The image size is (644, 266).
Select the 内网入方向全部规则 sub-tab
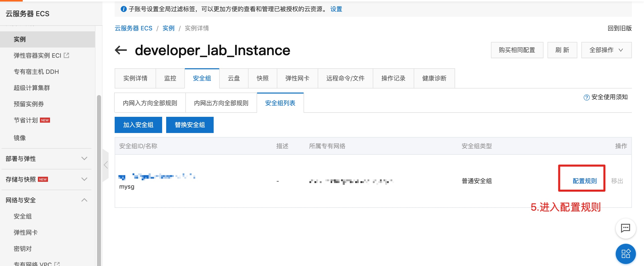coord(150,103)
